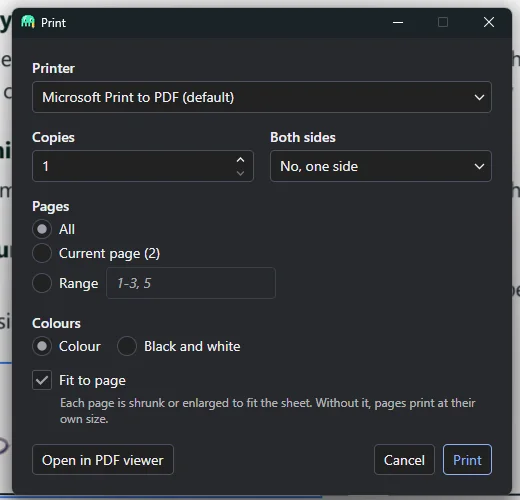
Task: Close the Print dialog window
Action: [x=489, y=22]
